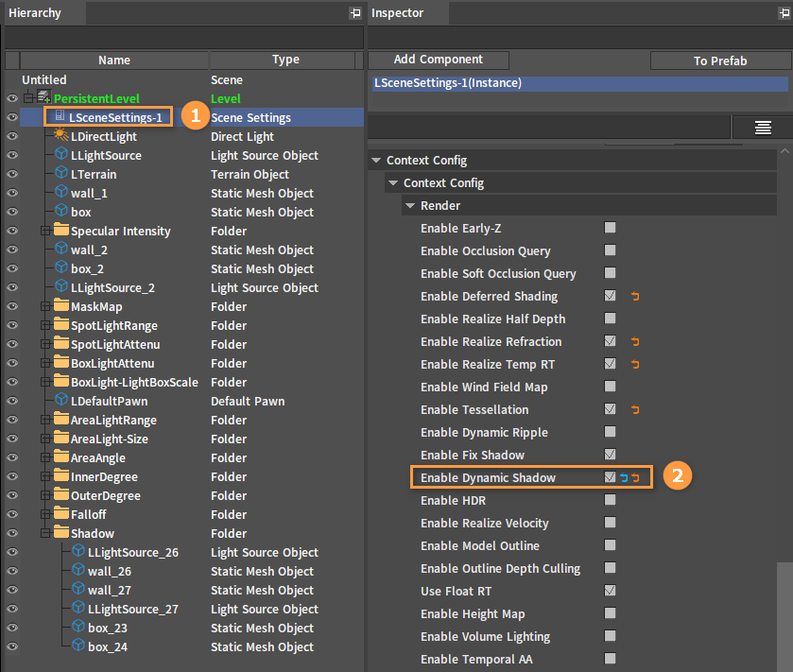793x672 pixels.
Task: Click the cube icon beside box_24
Action: coord(78,645)
